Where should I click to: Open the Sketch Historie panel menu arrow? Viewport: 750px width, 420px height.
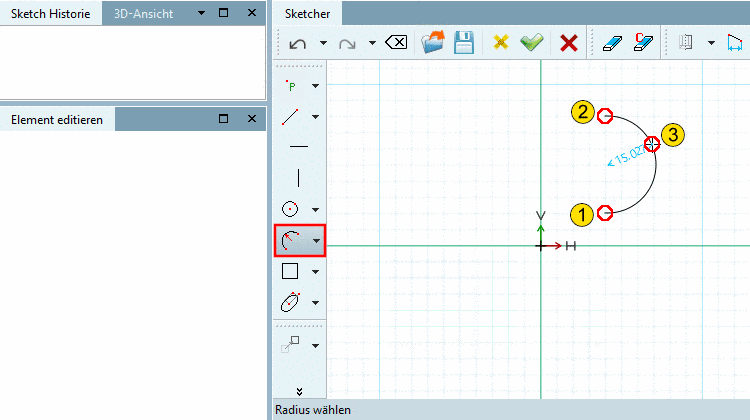tap(201, 13)
